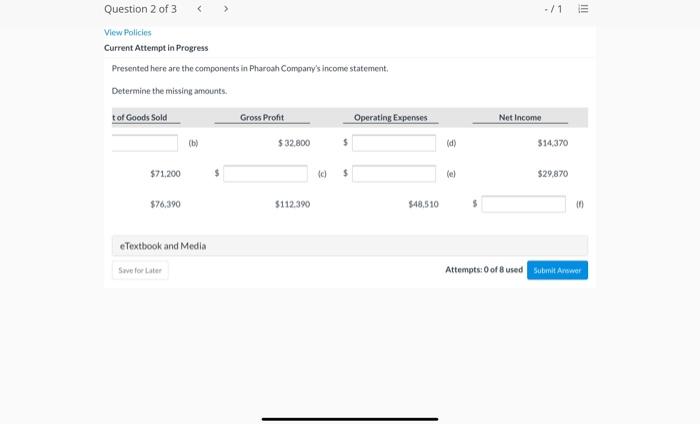This screenshot has width=700, height=425.
Task: Click the Cost of Goods Sold (b) field
Action: pos(145,143)
